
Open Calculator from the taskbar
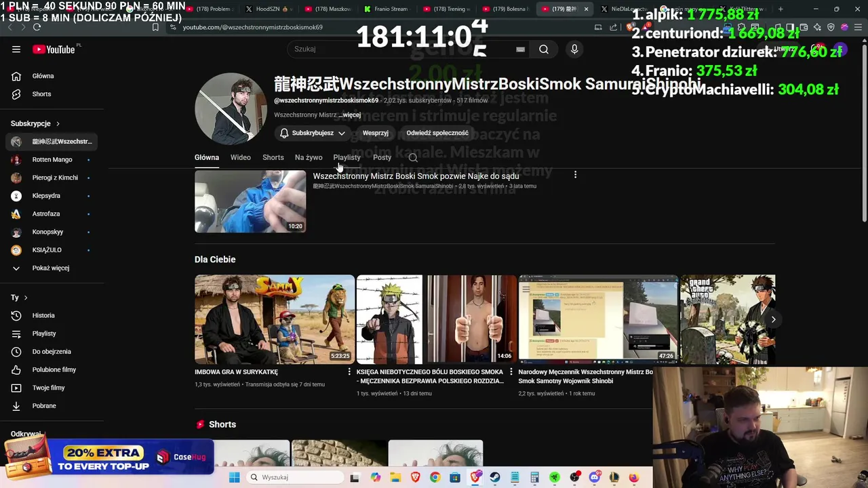[x=535, y=477]
